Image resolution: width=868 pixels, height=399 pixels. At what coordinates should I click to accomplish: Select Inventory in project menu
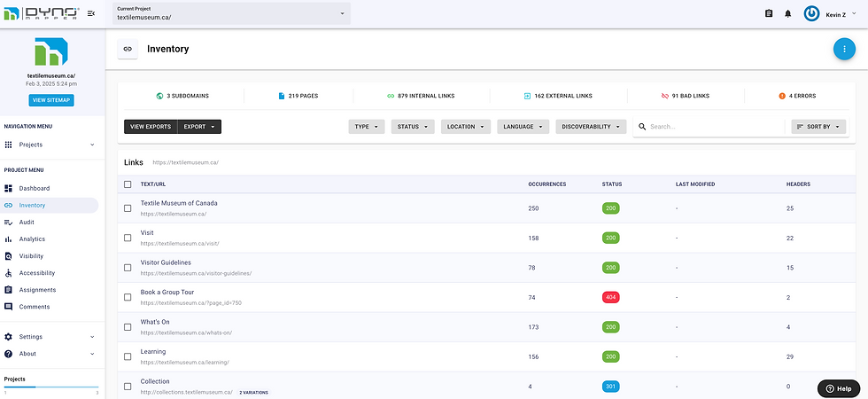[x=50, y=205]
